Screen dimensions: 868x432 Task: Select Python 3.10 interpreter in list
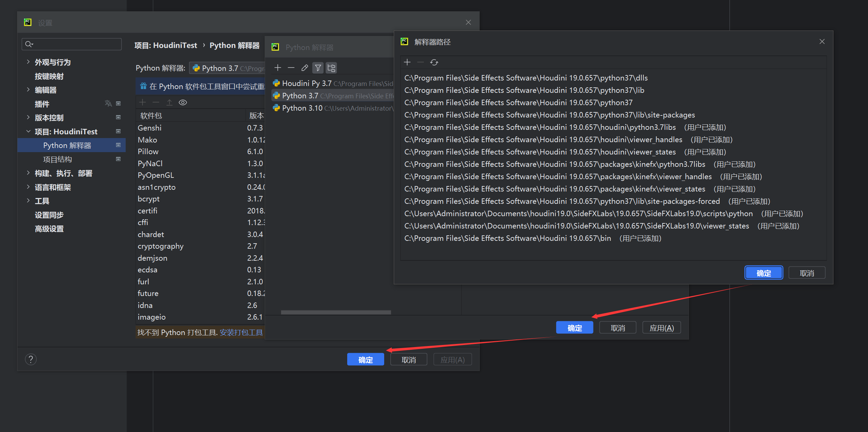[302, 108]
